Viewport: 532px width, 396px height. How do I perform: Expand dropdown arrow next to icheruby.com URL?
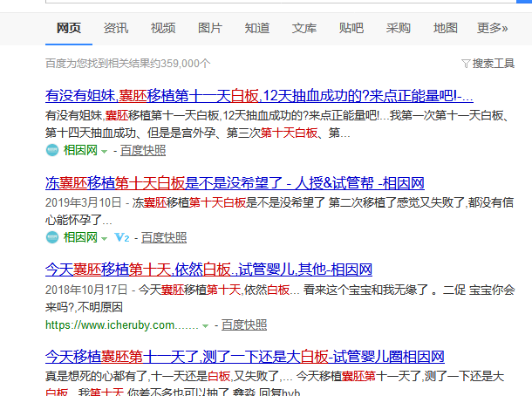(x=206, y=325)
